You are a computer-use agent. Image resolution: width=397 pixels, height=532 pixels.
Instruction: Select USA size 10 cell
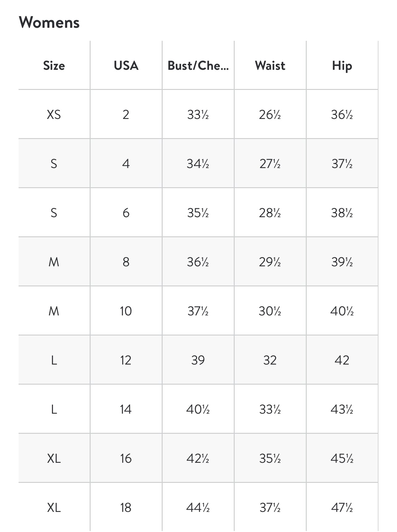tap(126, 311)
